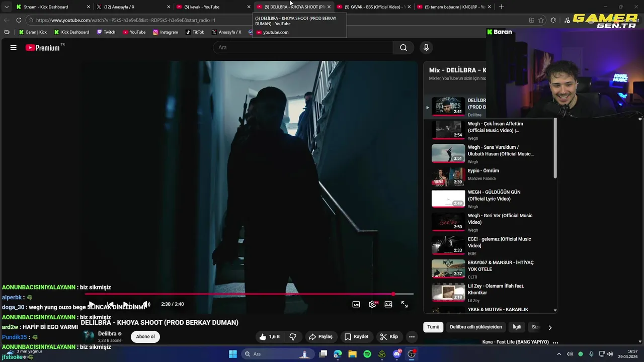
Task: Start voice search with the microphone icon
Action: pyautogui.click(x=426, y=48)
